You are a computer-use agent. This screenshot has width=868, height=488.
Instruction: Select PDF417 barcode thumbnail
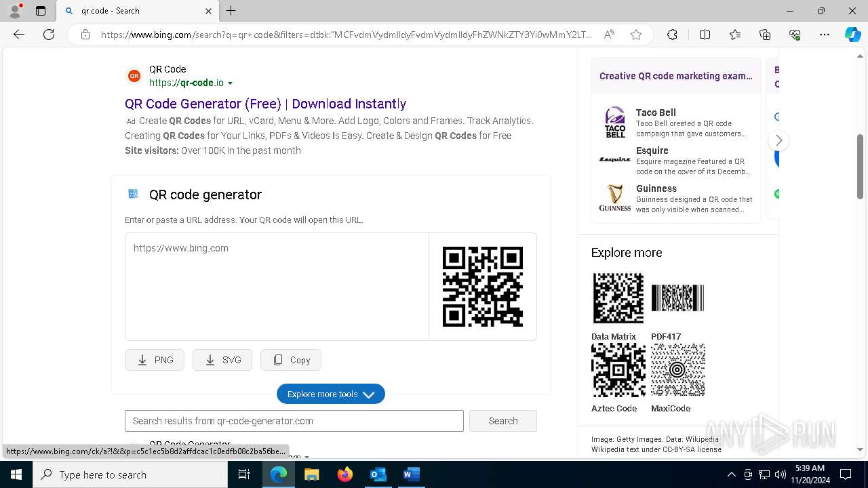pos(677,298)
